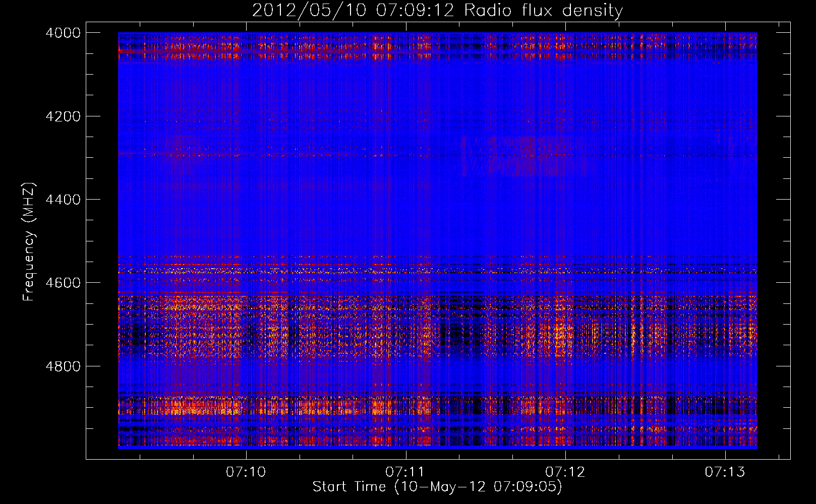Viewport: 816px width, 504px height.
Task: Click the 07:13 time tick label
Action: click(725, 472)
